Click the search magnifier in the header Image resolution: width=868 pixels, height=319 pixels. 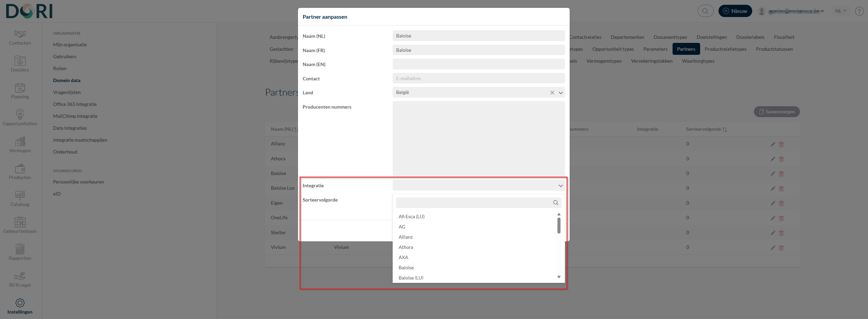coord(705,11)
